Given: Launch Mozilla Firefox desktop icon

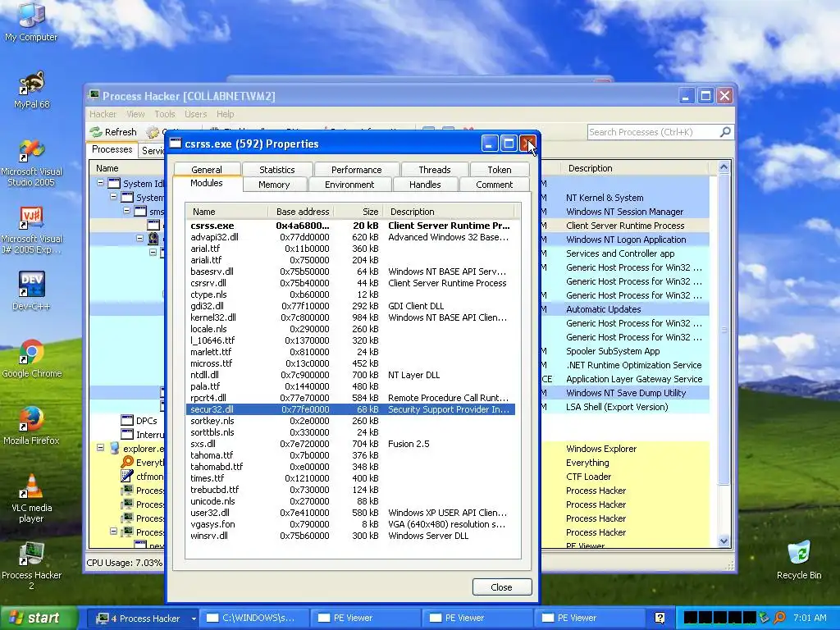Looking at the screenshot, I should (x=31, y=426).
